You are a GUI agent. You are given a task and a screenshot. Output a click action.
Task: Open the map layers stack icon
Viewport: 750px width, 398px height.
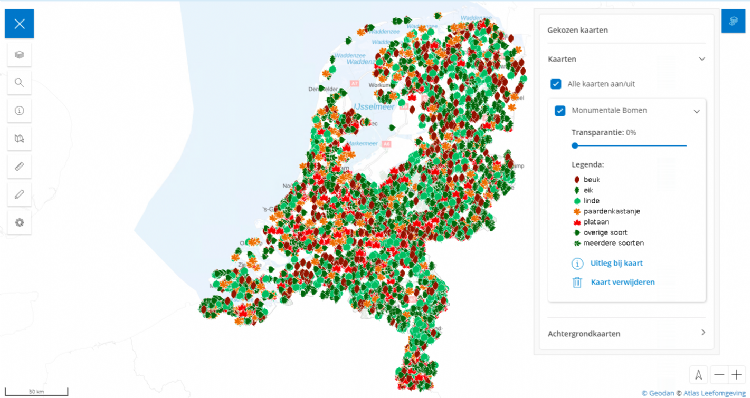(19, 55)
